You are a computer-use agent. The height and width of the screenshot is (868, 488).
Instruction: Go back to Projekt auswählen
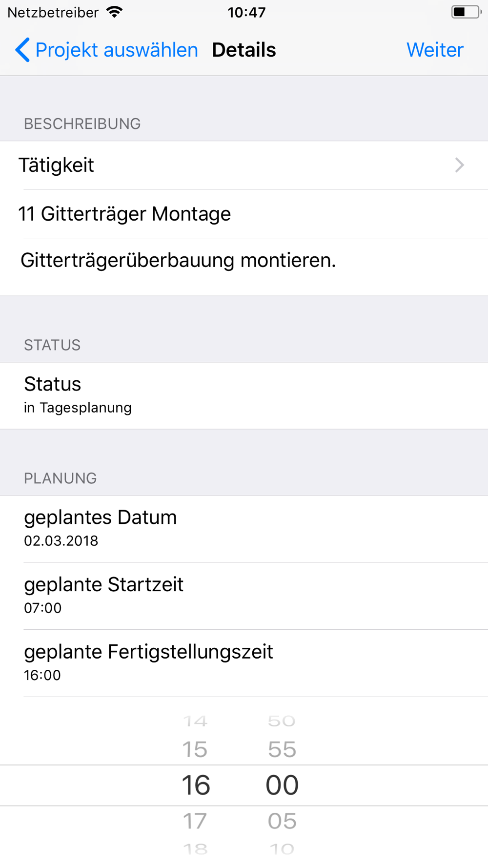[x=116, y=50]
